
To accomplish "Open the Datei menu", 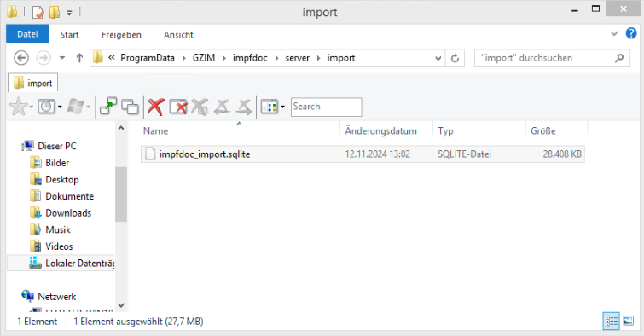I will (x=27, y=34).
